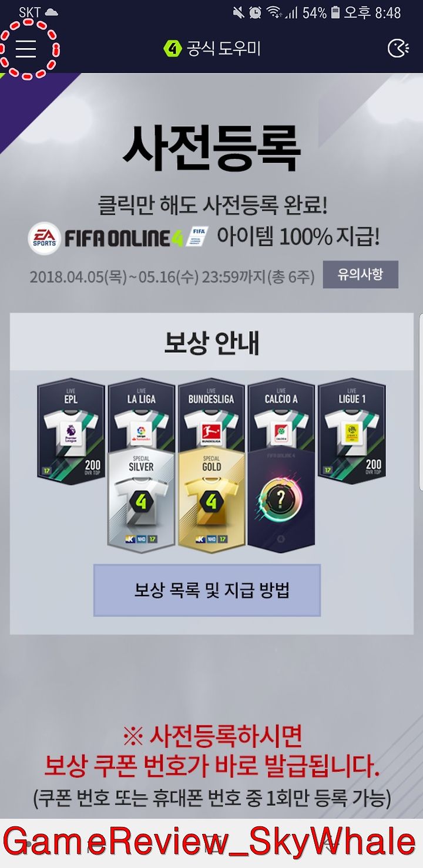This screenshot has width=423, height=868.
Task: Select the LIGUE 1 pack card
Action: 351,431
